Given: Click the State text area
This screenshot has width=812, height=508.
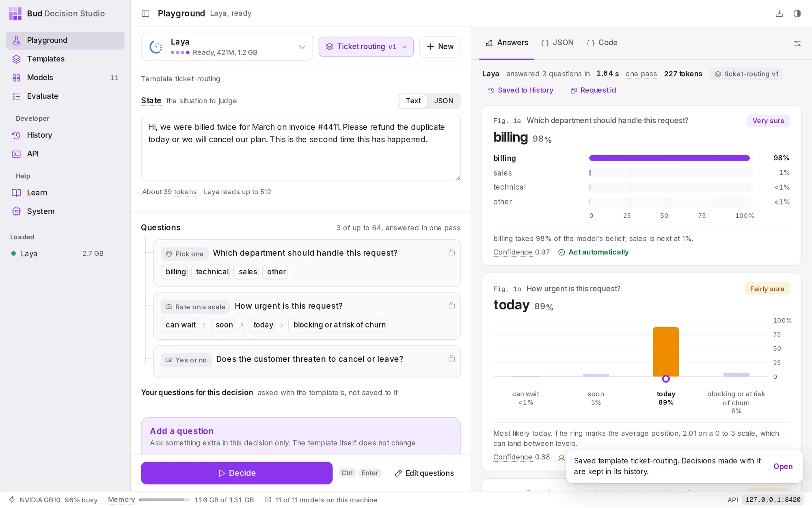Looking at the screenshot, I should pos(300,148).
